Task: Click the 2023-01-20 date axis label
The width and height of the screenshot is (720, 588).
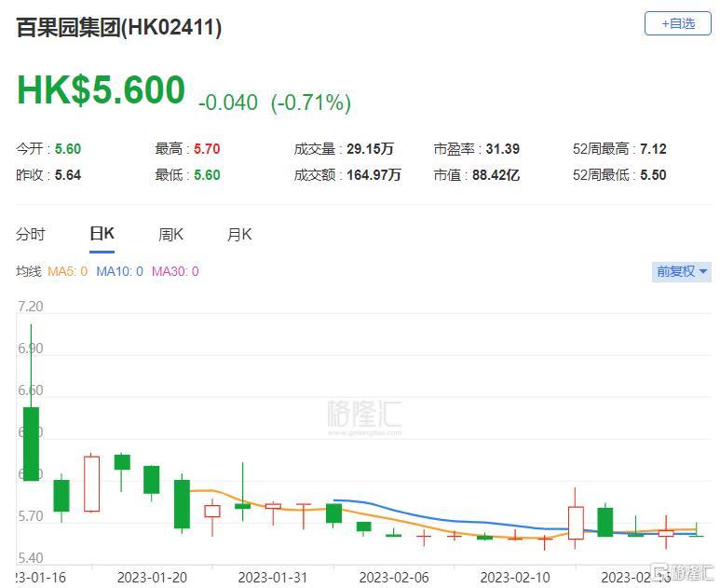Action: [x=152, y=578]
